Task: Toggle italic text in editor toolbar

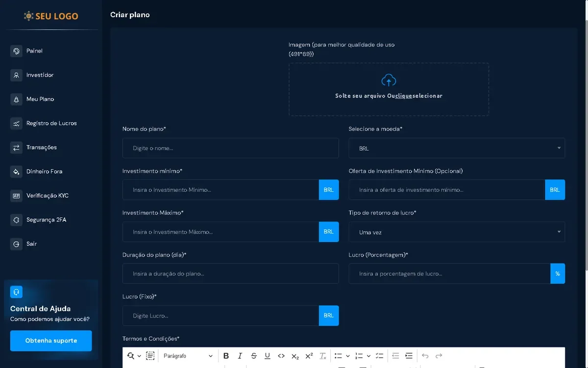Action: coord(240,356)
